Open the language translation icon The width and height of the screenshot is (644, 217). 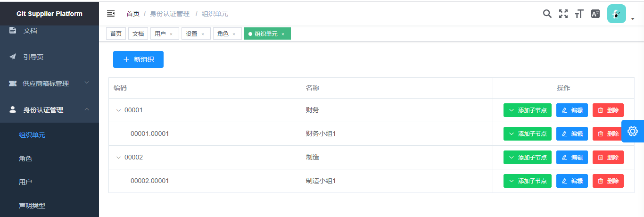click(x=595, y=14)
